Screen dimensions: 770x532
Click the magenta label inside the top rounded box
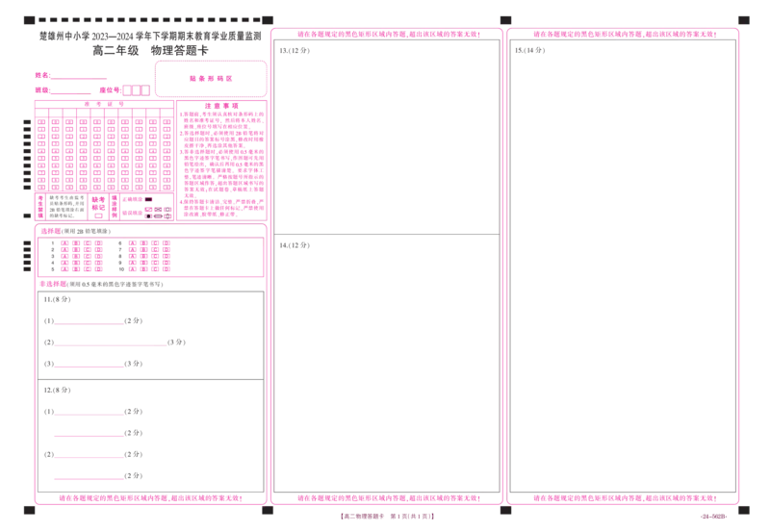tap(210, 77)
